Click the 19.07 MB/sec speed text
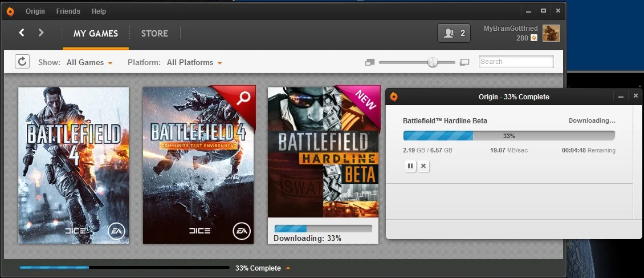This screenshot has height=278, width=644. pyautogui.click(x=509, y=151)
